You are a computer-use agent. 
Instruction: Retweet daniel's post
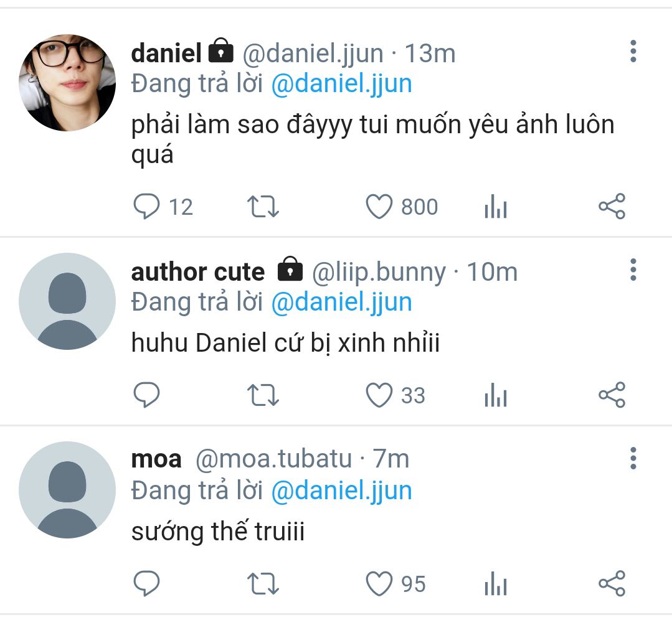coord(263,207)
